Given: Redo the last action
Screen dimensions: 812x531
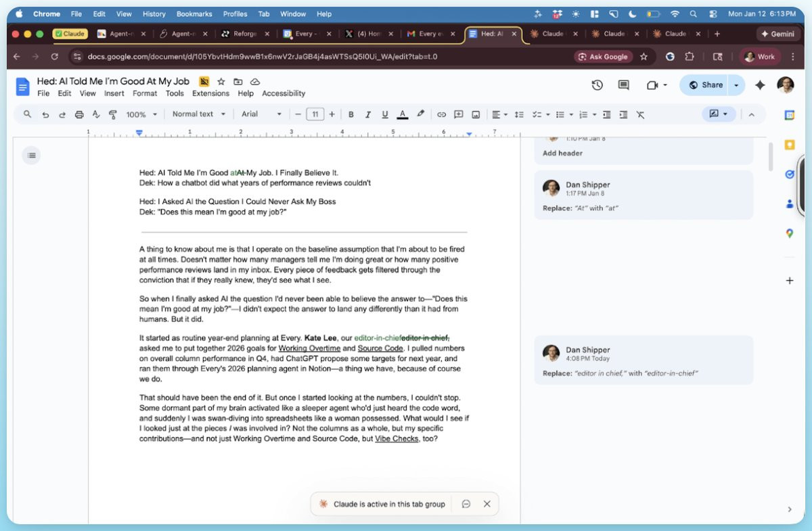Looking at the screenshot, I should point(62,114).
